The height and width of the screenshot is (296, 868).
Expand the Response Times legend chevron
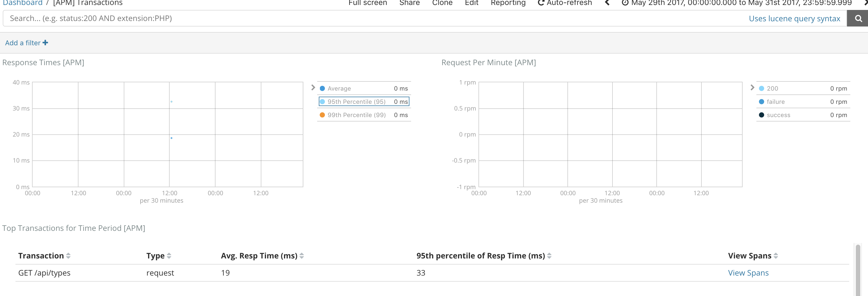313,88
